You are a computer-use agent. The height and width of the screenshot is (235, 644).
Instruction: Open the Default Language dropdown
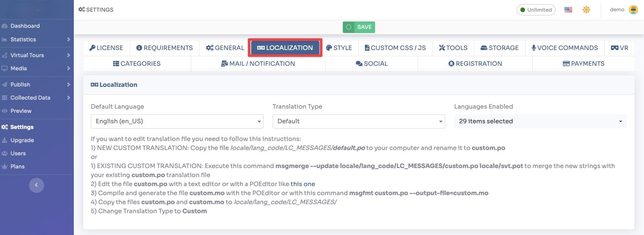177,121
